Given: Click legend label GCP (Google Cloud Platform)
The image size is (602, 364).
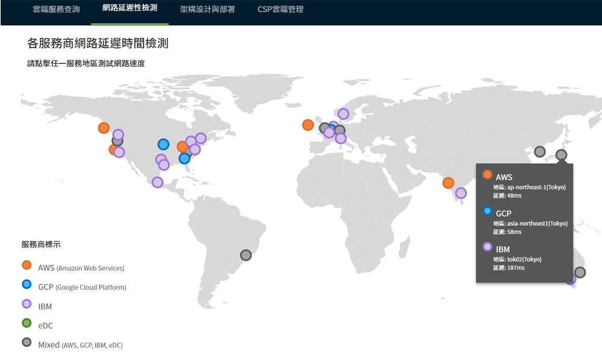Looking at the screenshot, I should click(x=82, y=287).
